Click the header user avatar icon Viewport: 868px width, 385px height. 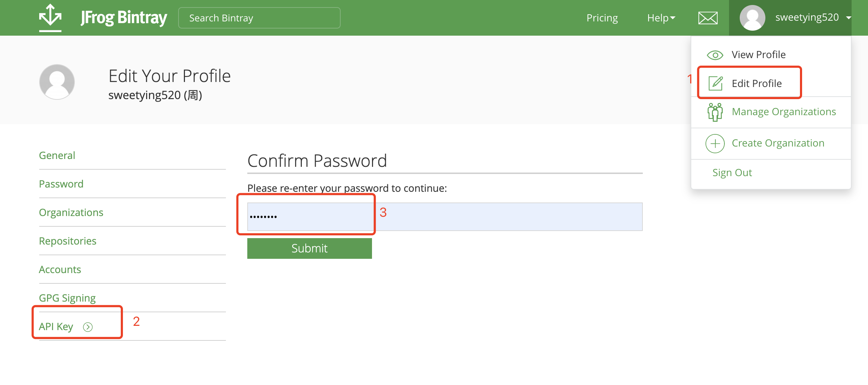(752, 18)
